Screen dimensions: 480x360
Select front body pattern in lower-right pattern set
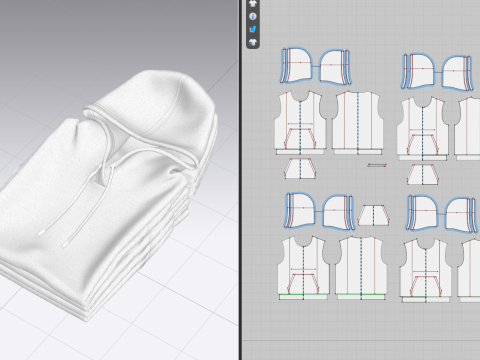click(x=426, y=268)
